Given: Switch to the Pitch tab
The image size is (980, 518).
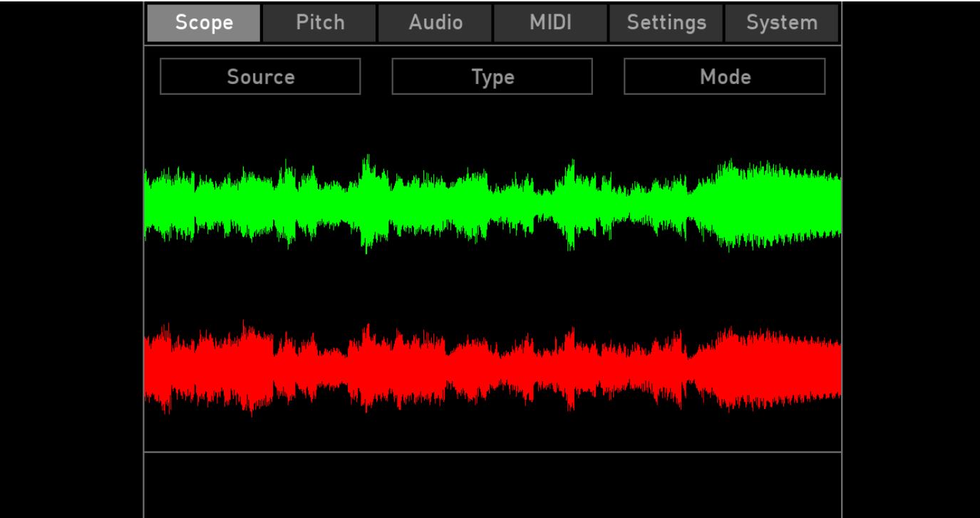Looking at the screenshot, I should coord(319,23).
